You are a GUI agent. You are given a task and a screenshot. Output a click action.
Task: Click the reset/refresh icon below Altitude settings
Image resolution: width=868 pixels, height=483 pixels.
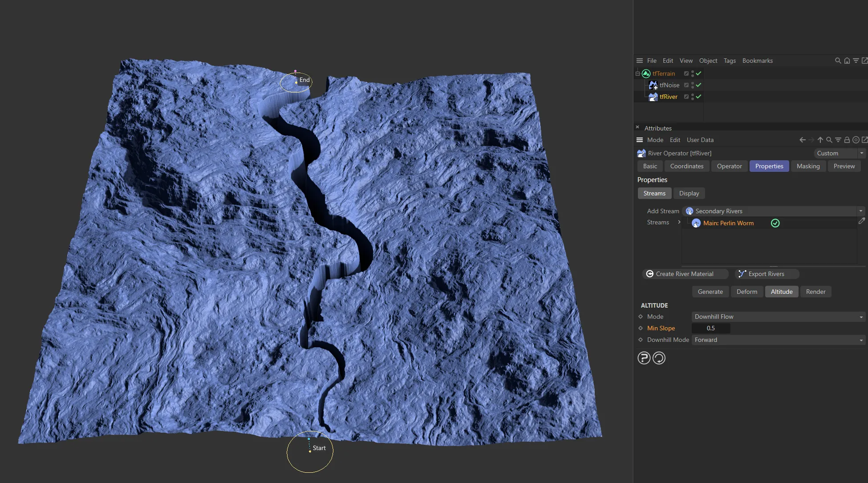[659, 357]
